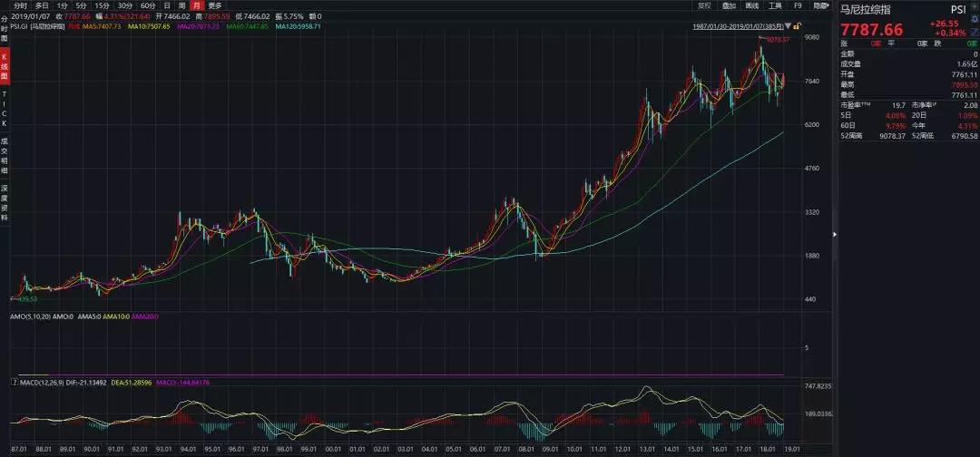Screen dimensions: 980x457
Task: Click the 13.01 label on time axis
Action: click(648, 449)
